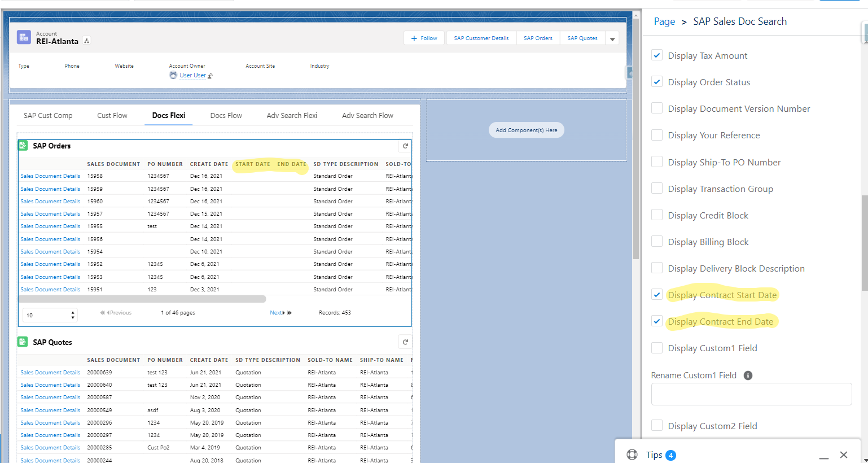Enable Display Document Version Number
Viewport: 868px width, 463px height.
click(x=657, y=108)
